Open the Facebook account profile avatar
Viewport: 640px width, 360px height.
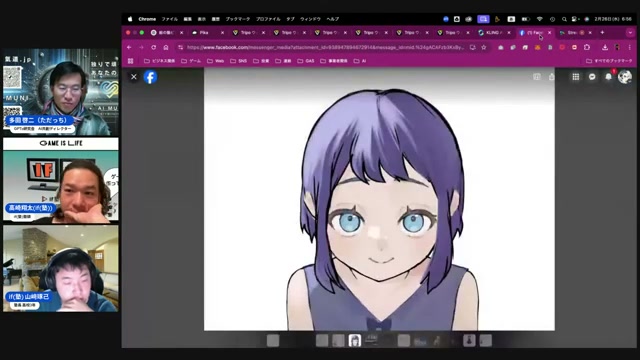(x=624, y=77)
